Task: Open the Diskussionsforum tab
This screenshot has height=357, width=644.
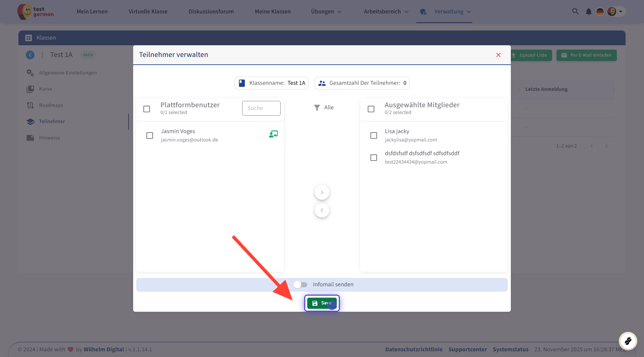Action: tap(211, 12)
